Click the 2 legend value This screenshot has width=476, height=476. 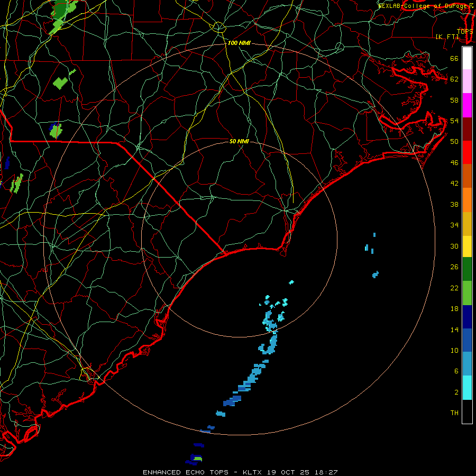[x=456, y=392]
